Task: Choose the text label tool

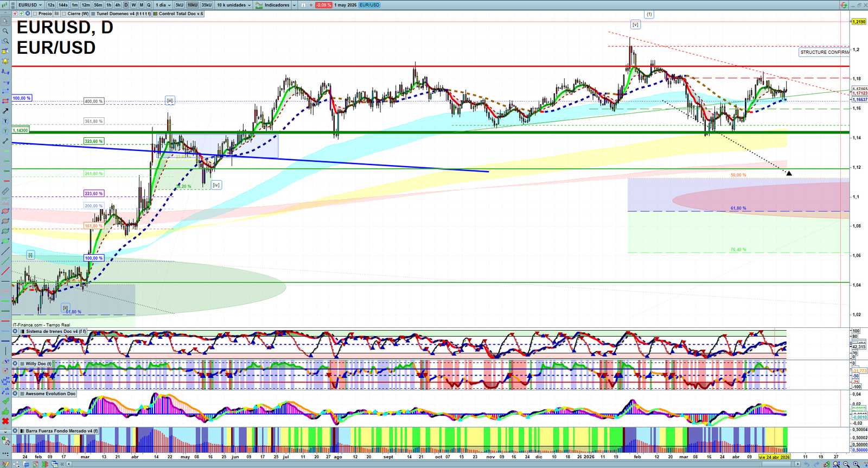Action: [x=5, y=121]
